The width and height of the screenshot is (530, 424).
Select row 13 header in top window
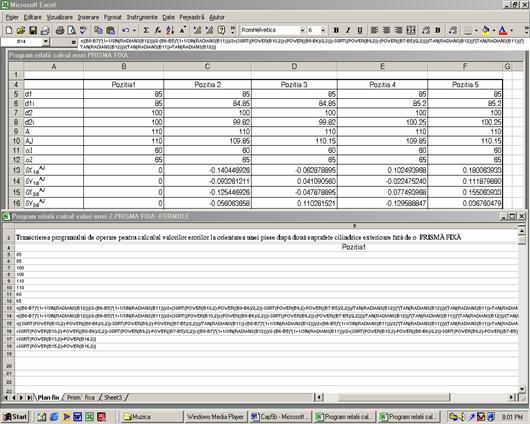tap(16, 170)
